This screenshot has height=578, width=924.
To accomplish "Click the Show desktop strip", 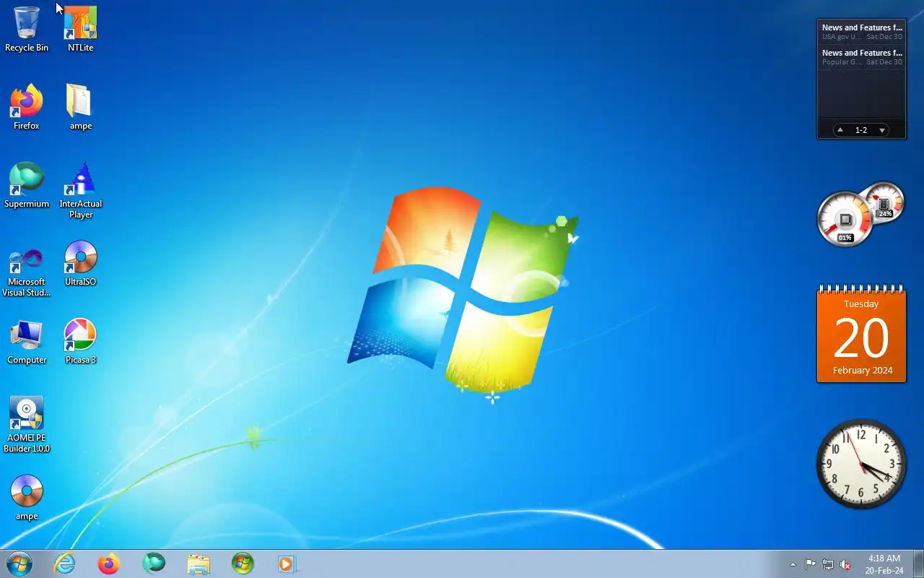I will [x=918, y=564].
